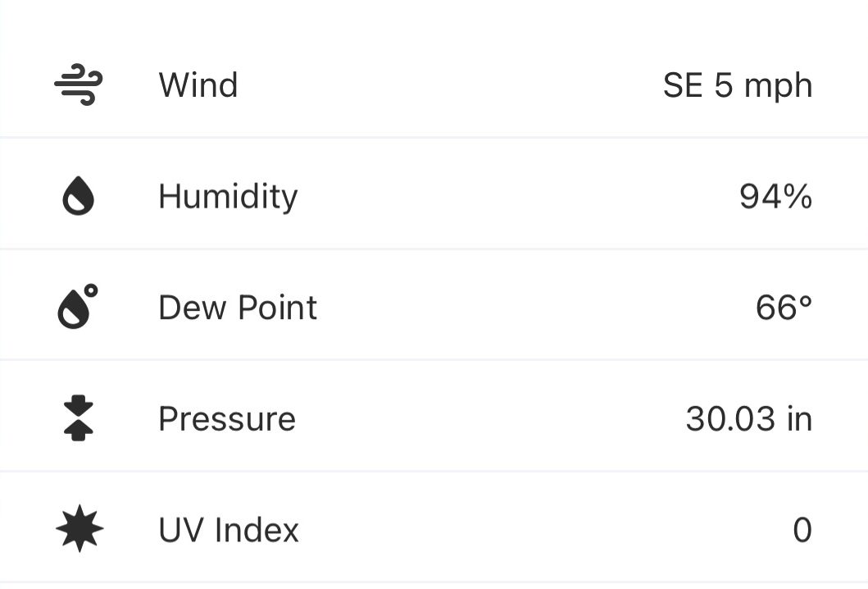Tap the UV Index value 0

802,530
